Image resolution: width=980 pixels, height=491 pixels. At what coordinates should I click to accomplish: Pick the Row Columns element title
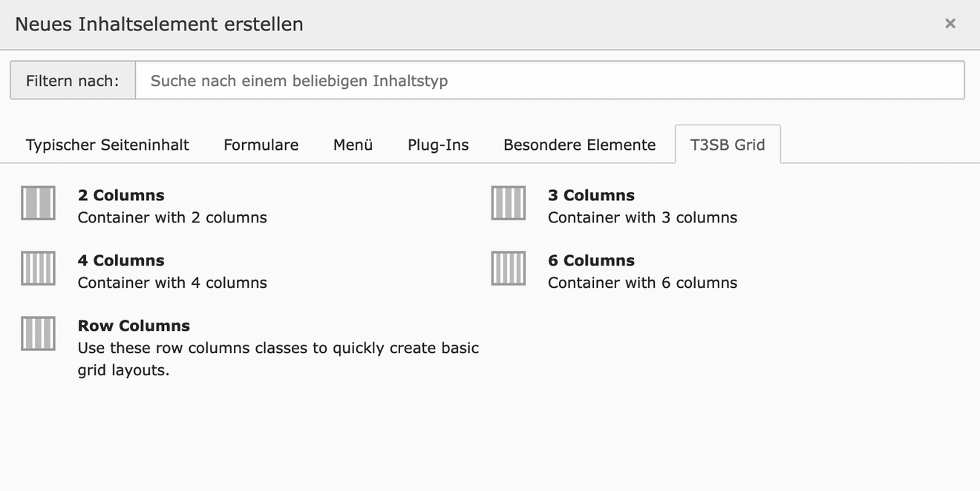pyautogui.click(x=134, y=326)
